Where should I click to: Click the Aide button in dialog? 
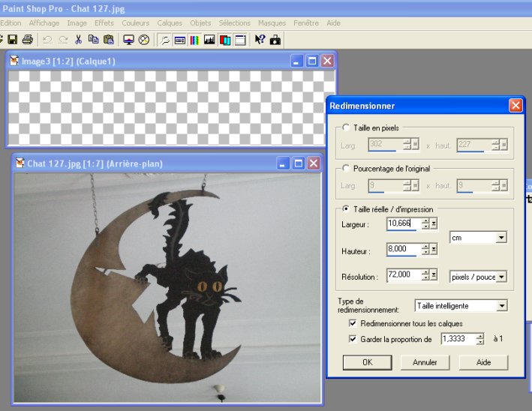[483, 362]
